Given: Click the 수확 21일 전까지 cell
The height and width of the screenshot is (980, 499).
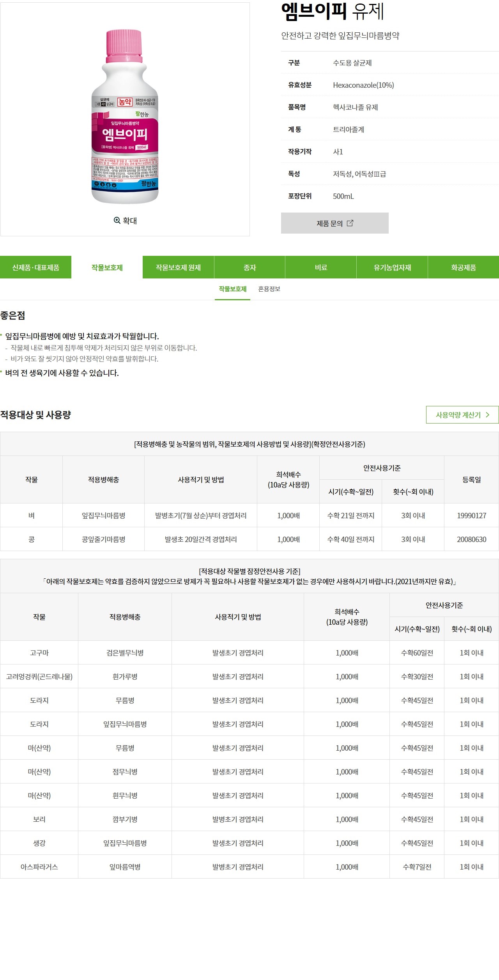Looking at the screenshot, I should pos(350,516).
